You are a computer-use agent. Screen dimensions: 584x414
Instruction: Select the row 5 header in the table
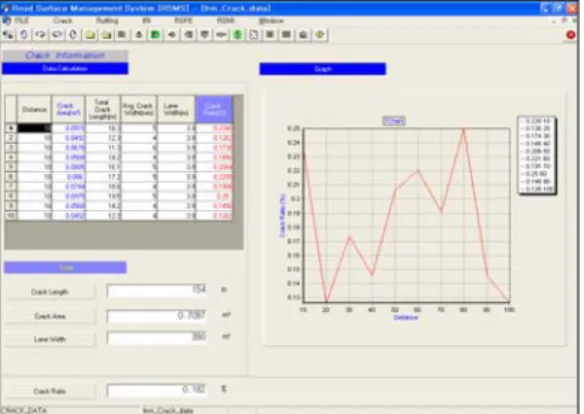11,167
